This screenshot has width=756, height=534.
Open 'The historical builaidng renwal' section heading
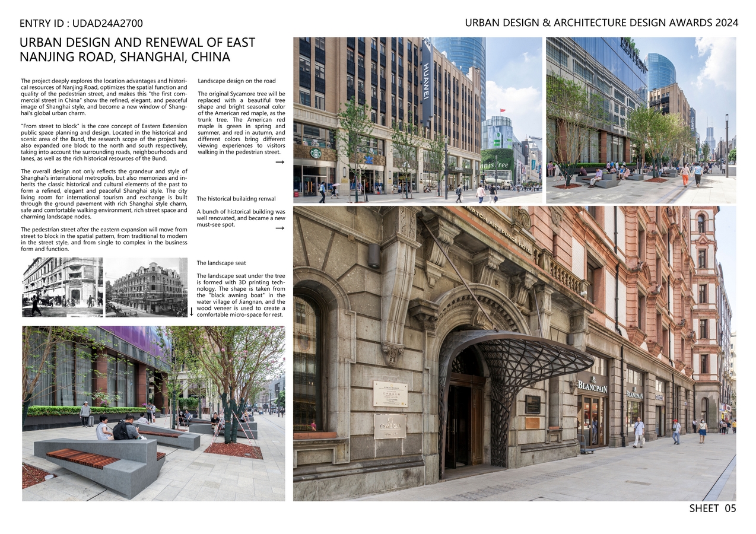(x=237, y=198)
